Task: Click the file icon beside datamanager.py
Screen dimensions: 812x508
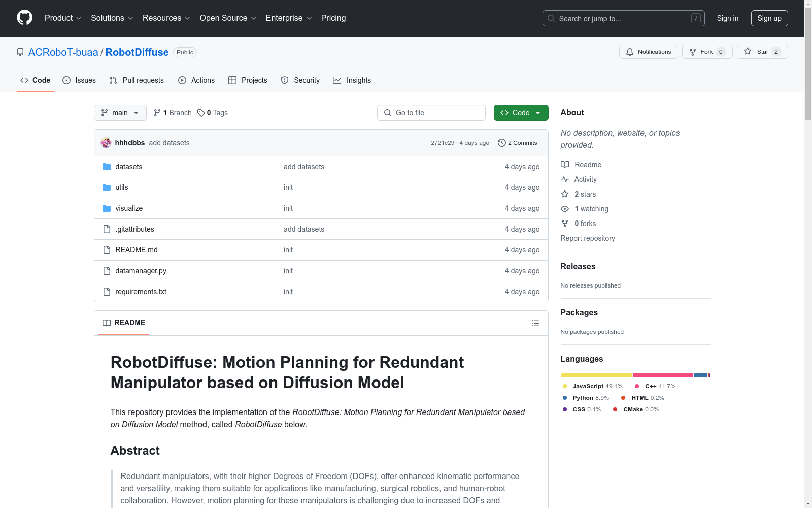Action: (107, 271)
